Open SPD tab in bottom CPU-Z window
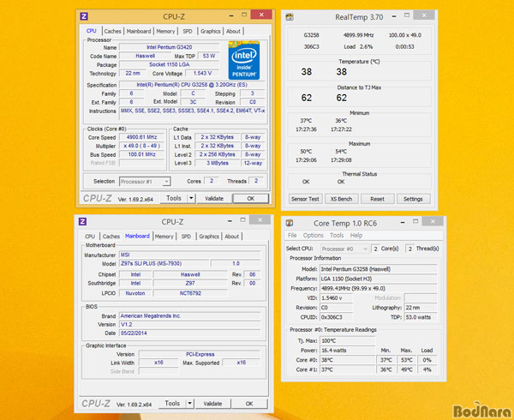Image resolution: width=514 pixels, height=420 pixels. tap(186, 236)
